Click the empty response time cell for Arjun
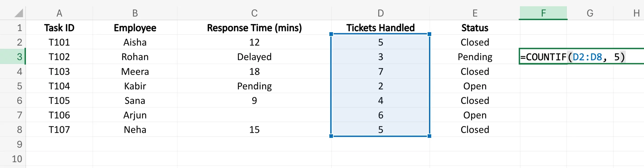This screenshot has width=644, height=168. 254,115
